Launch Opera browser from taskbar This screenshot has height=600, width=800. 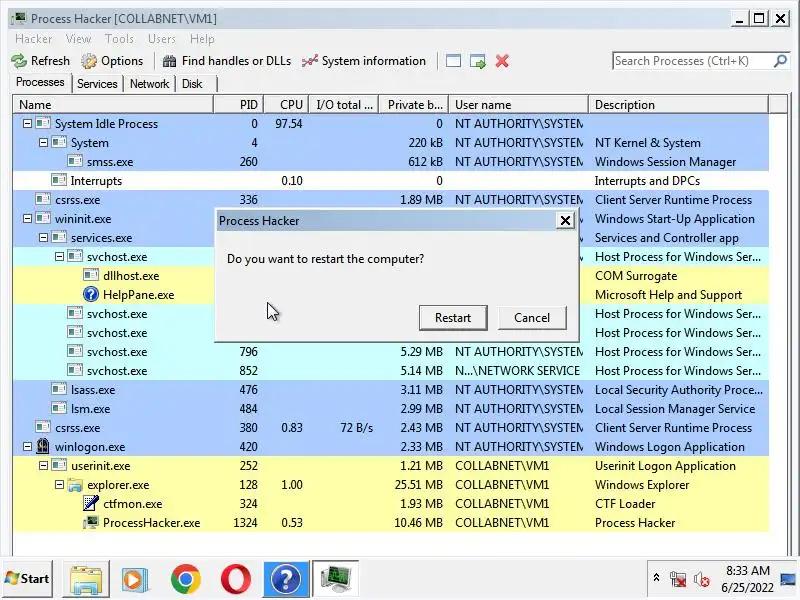[236, 579]
